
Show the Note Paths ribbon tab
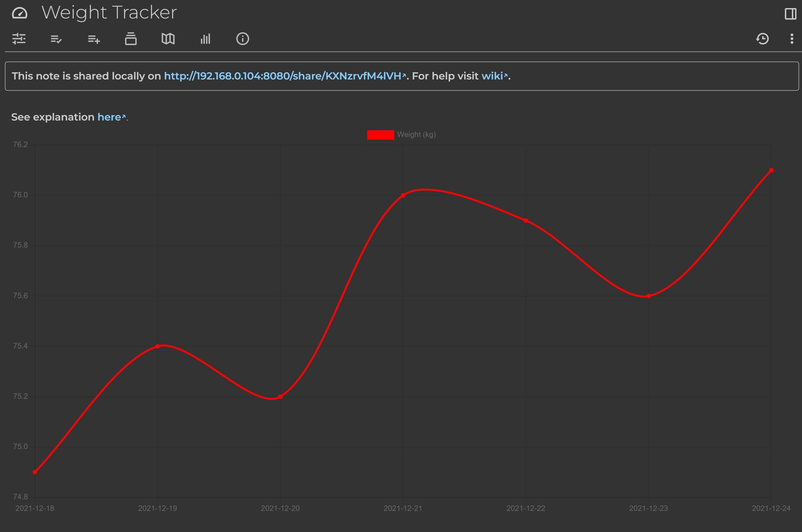(131, 39)
